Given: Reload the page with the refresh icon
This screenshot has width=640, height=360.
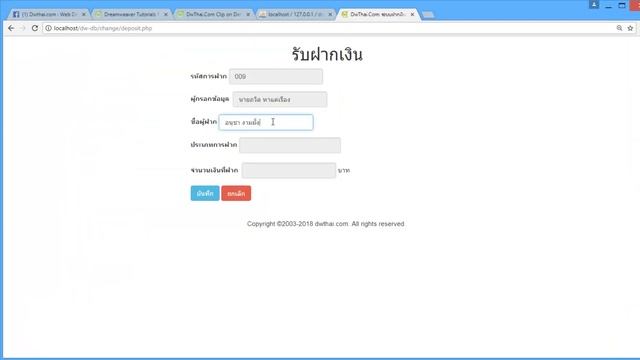Looking at the screenshot, I should click(35, 28).
